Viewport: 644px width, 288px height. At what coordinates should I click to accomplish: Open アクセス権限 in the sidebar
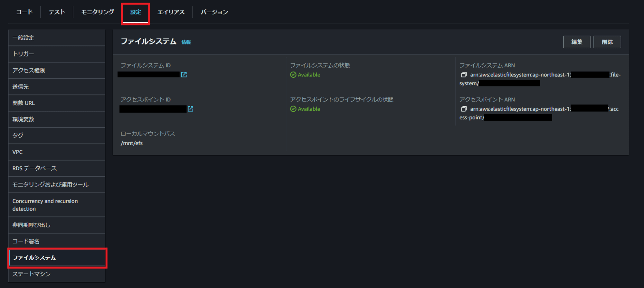point(57,70)
